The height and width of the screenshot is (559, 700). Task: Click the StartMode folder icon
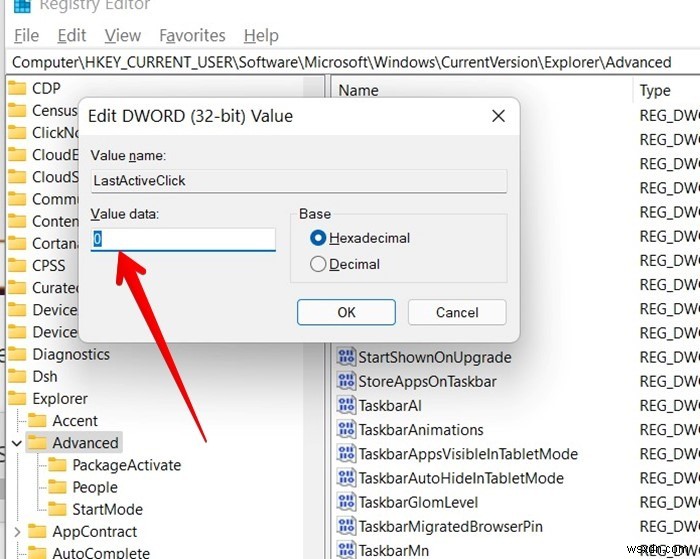pos(57,509)
